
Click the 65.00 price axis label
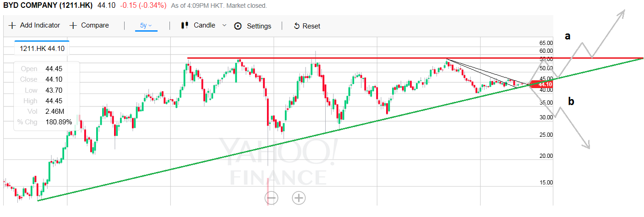pos(546,43)
